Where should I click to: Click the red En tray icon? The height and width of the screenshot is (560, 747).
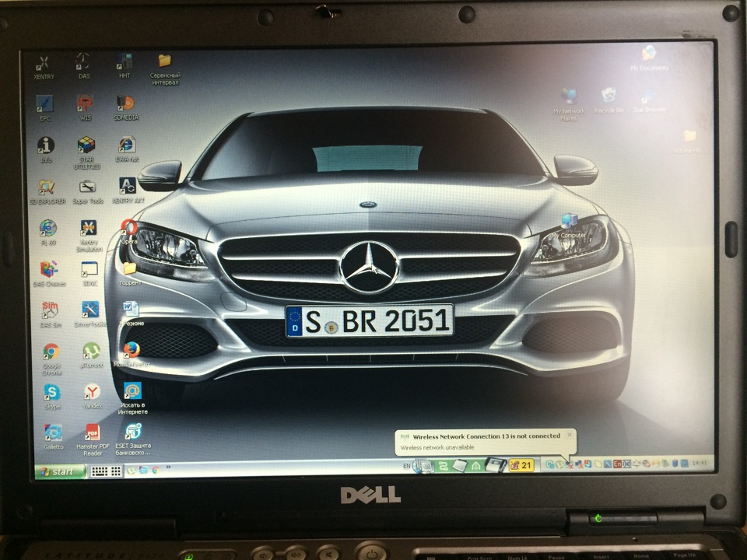[617, 464]
